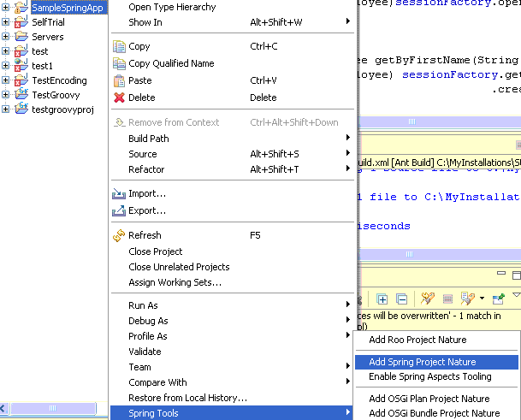Click the editor horizontal scrollbar thumb
The width and height of the screenshot is (521, 420).
click(441, 121)
